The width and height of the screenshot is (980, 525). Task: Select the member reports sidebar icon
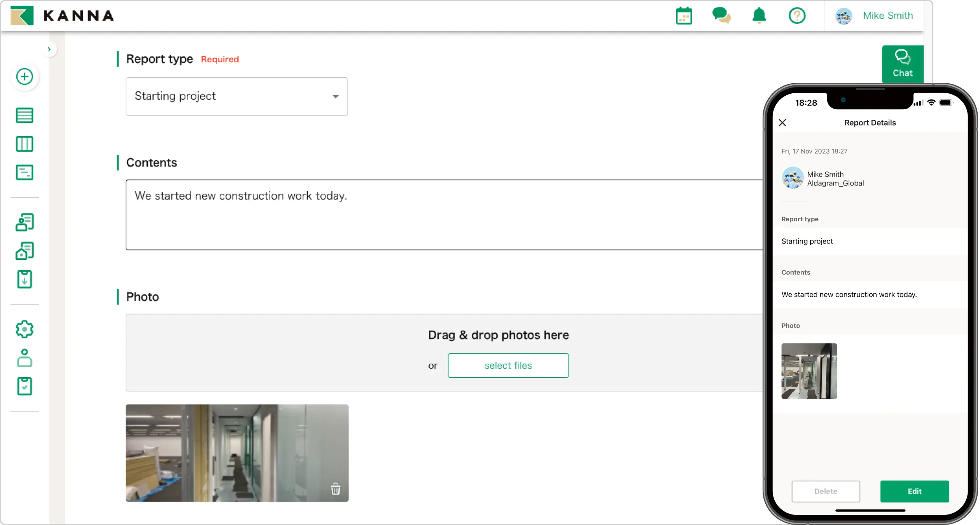[24, 222]
